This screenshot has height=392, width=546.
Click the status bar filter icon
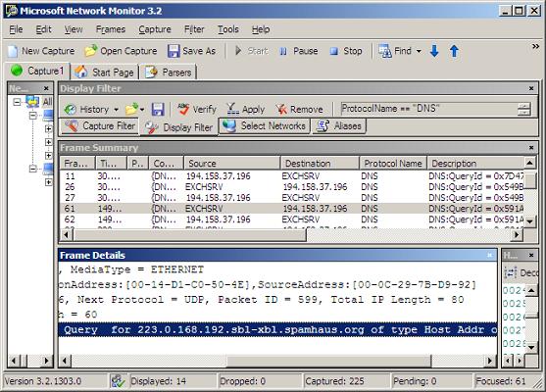(x=118, y=381)
